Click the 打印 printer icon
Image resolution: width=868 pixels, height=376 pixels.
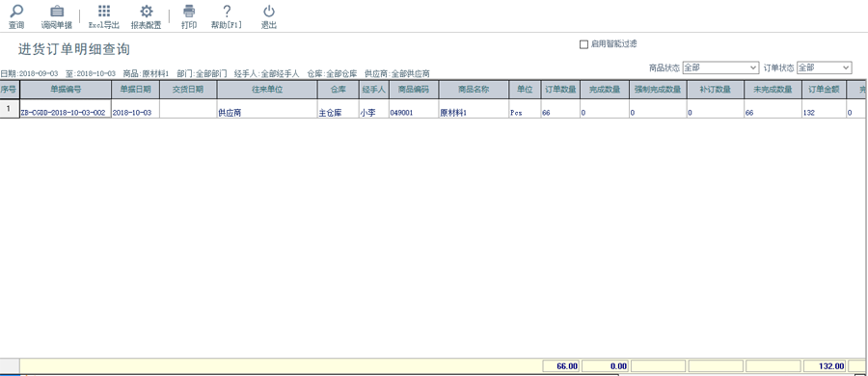(189, 11)
